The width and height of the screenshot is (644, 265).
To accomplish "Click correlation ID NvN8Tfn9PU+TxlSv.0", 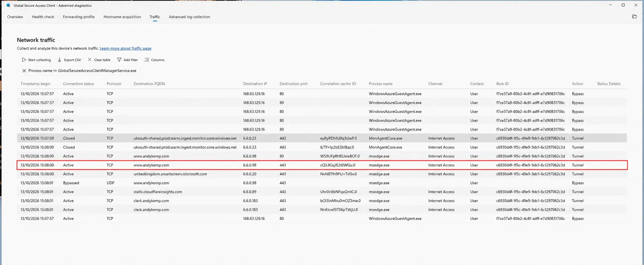I will coord(339,174).
